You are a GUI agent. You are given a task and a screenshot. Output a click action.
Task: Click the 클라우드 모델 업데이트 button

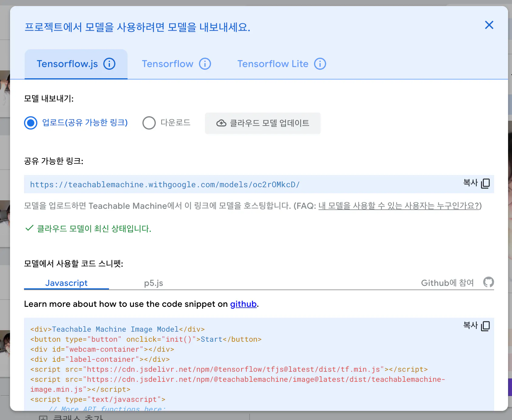coord(263,123)
